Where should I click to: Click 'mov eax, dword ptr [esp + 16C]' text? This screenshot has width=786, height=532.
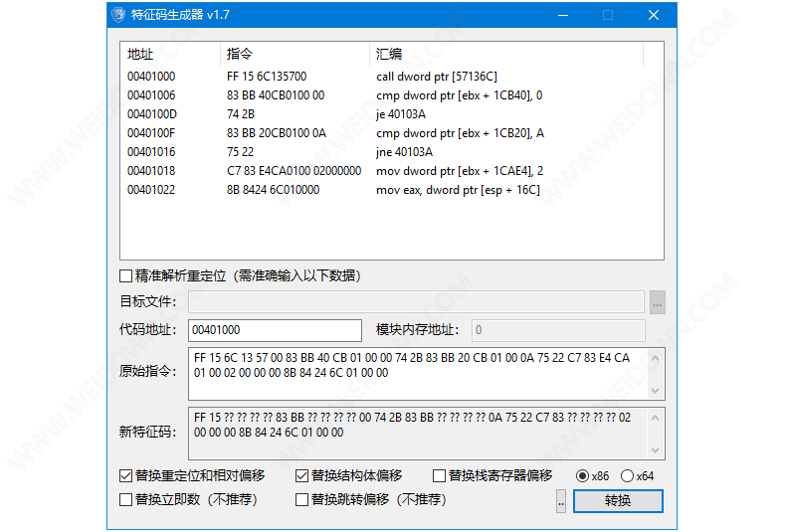pyautogui.click(x=458, y=190)
